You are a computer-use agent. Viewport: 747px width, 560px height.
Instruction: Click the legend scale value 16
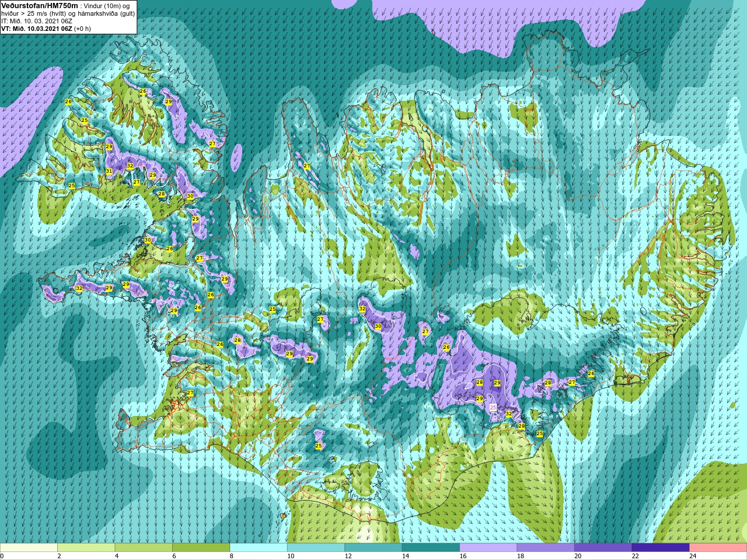tap(463, 556)
